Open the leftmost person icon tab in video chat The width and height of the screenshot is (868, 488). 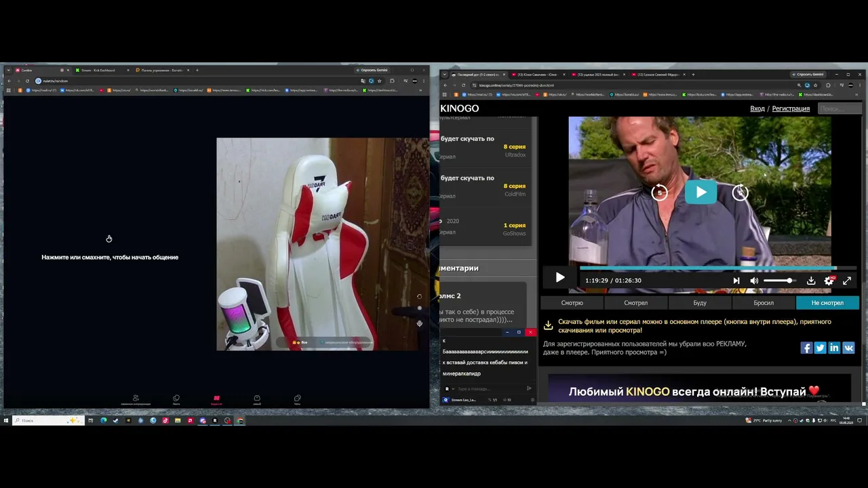(x=136, y=400)
